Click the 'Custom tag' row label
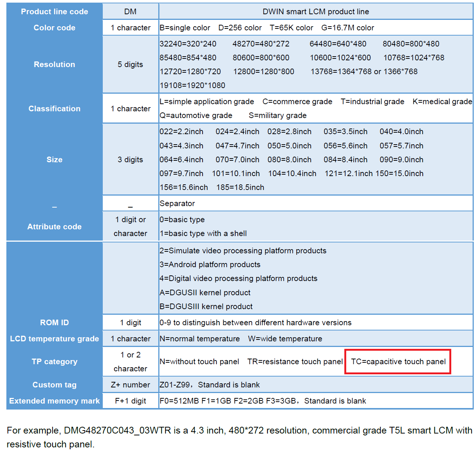 (x=54, y=385)
